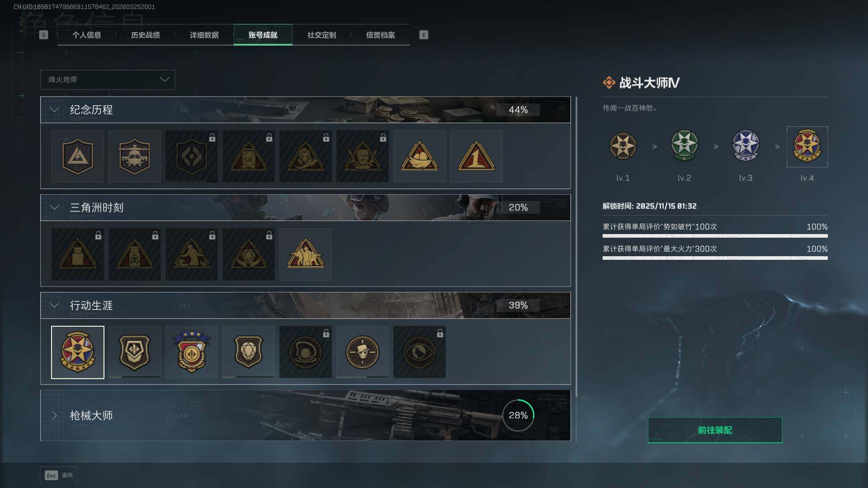This screenshot has height=488, width=868.
Task: Switch to the 信誉档案 tab
Action: pyautogui.click(x=380, y=35)
